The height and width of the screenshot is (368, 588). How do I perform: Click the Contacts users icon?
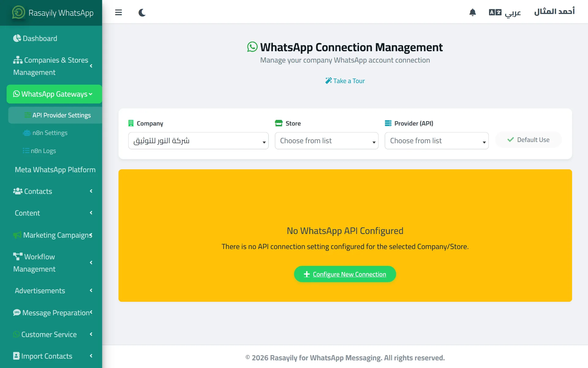[18, 191]
